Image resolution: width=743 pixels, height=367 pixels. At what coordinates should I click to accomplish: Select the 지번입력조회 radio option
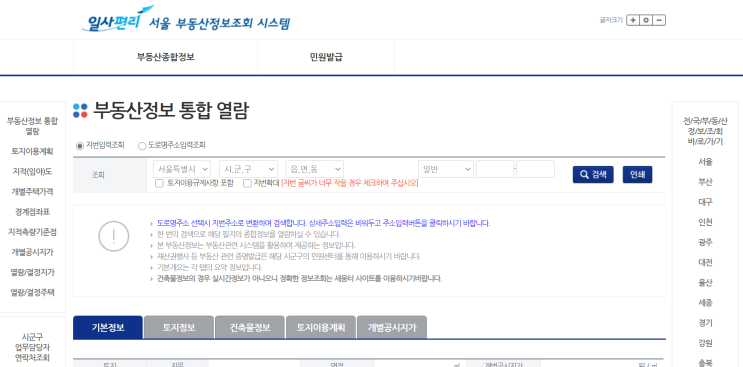pyautogui.click(x=80, y=146)
